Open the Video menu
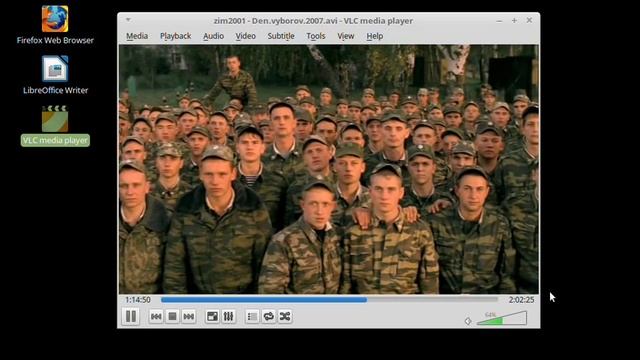Viewport: 640px width, 360px height. click(x=245, y=36)
